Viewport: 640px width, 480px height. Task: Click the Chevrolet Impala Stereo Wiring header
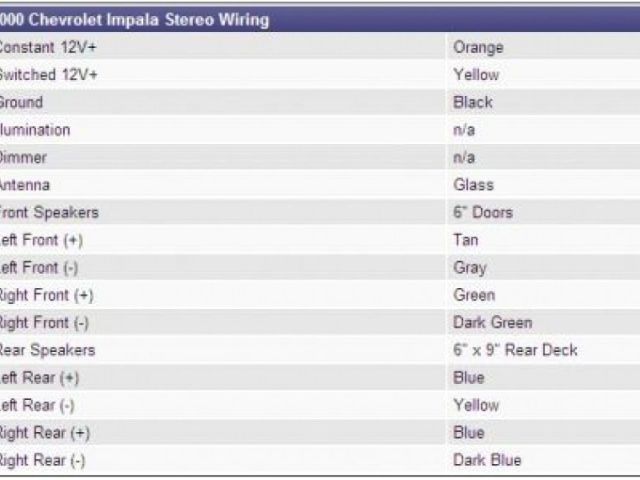(134, 19)
